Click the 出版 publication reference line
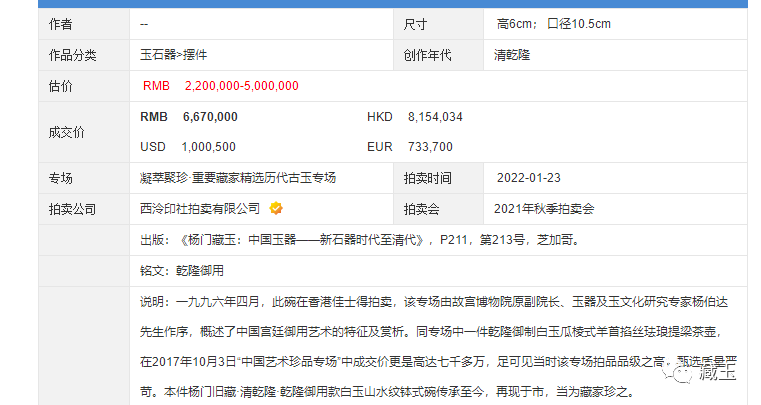Screen dimensions: 761x405 point(358,240)
